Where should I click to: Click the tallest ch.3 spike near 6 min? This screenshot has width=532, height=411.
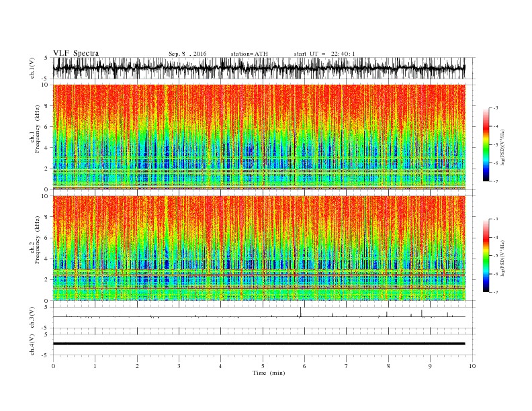pos(301,312)
